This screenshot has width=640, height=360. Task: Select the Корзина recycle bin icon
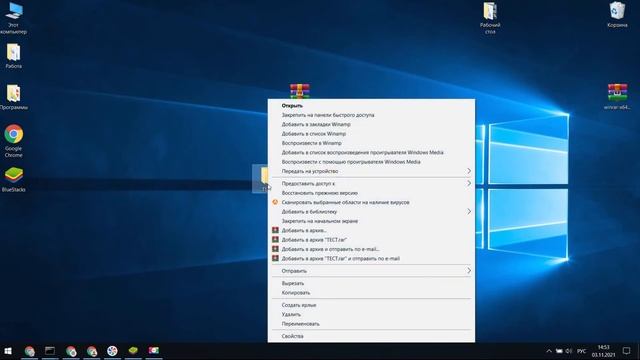click(617, 15)
